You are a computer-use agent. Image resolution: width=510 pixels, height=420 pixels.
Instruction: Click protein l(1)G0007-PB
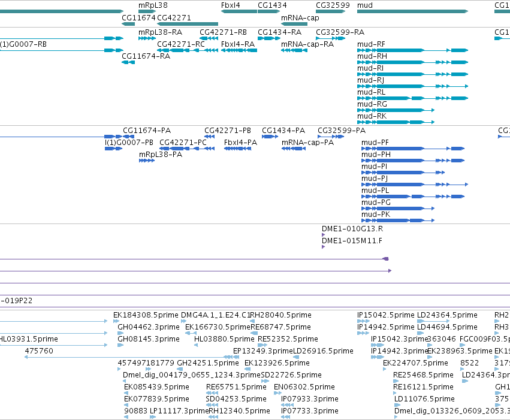tap(129, 143)
